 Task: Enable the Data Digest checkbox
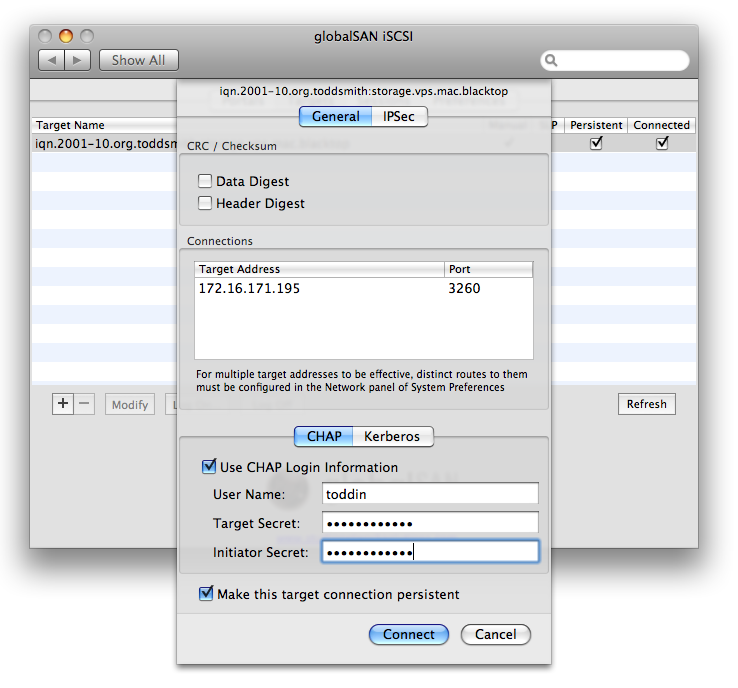pyautogui.click(x=205, y=181)
